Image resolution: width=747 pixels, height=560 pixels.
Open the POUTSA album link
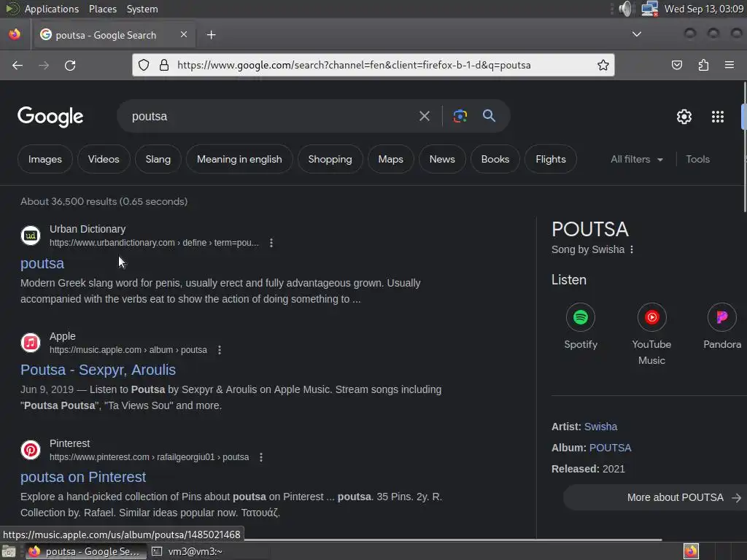[610, 448]
